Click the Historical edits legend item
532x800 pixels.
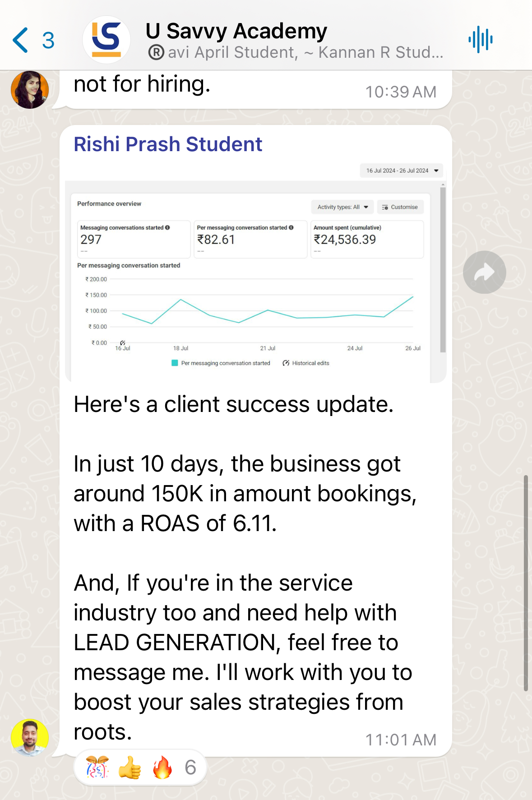306,363
